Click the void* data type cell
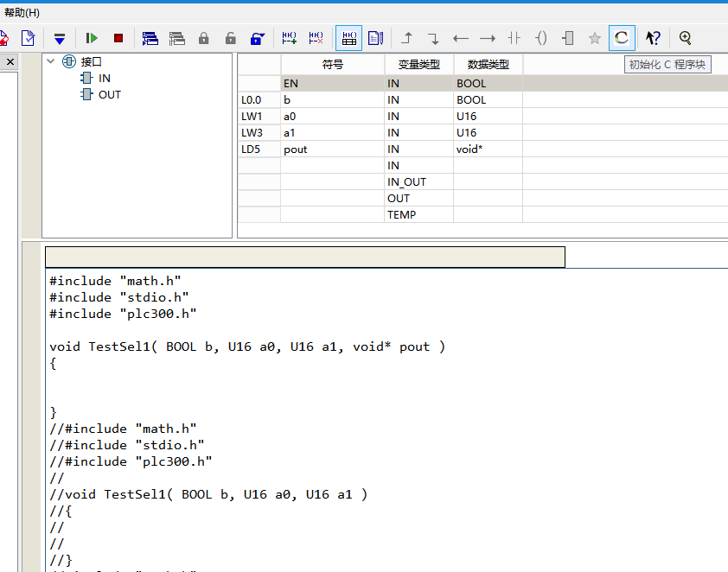Image resolution: width=728 pixels, height=572 pixels. [x=488, y=149]
